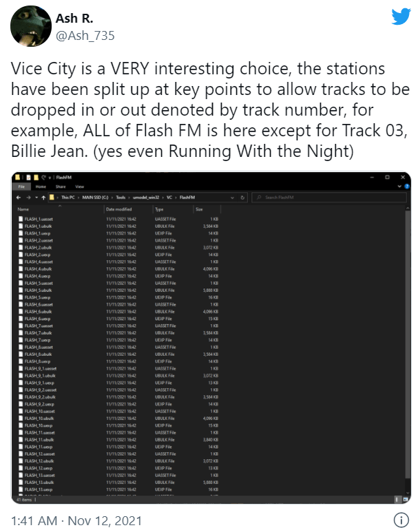The width and height of the screenshot is (420, 530).
Task: Click the Twitter bird logo
Action: click(x=400, y=17)
